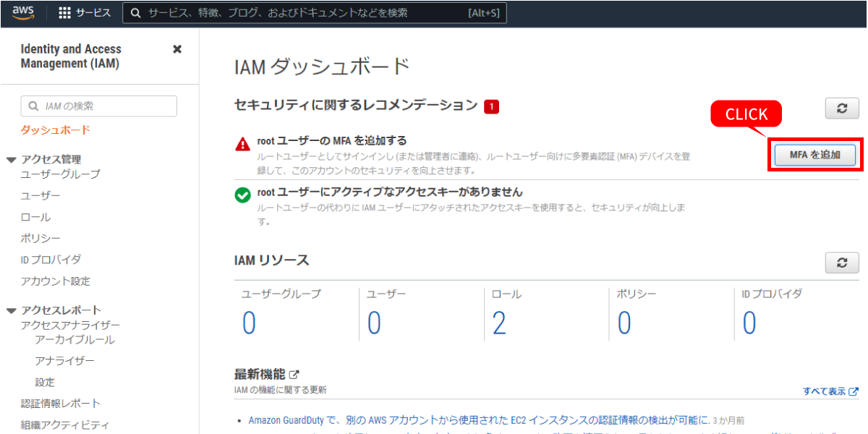Click the MFA を追加 button
Viewport: 868px width, 434px height.
(x=815, y=155)
